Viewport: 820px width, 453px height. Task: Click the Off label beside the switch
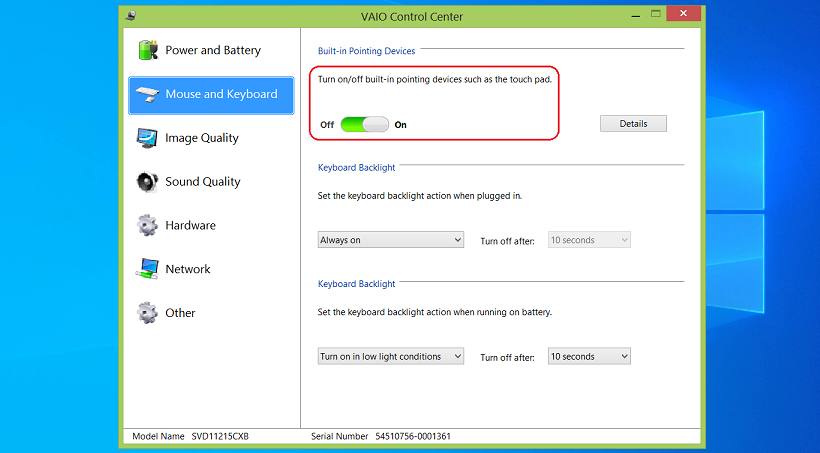point(327,125)
